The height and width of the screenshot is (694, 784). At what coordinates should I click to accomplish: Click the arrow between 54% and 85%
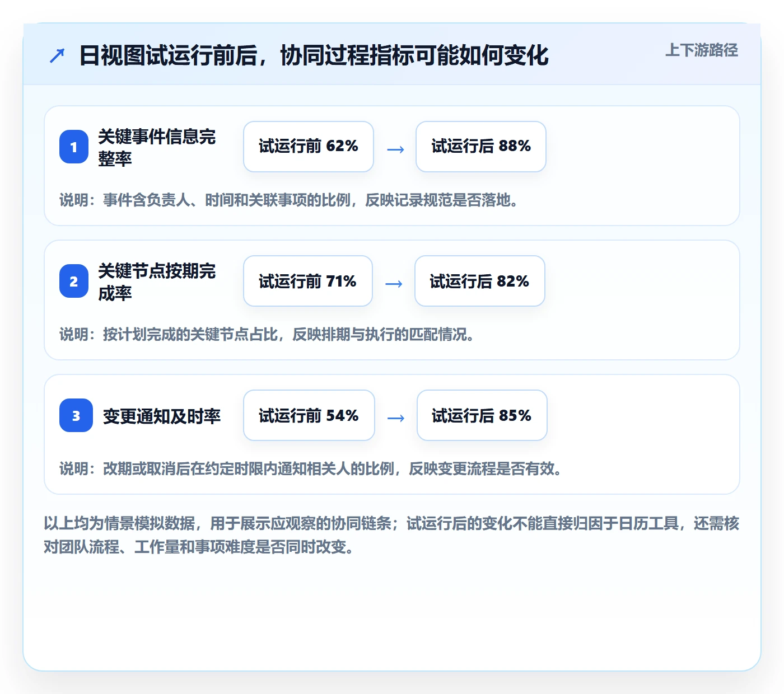pos(396,418)
